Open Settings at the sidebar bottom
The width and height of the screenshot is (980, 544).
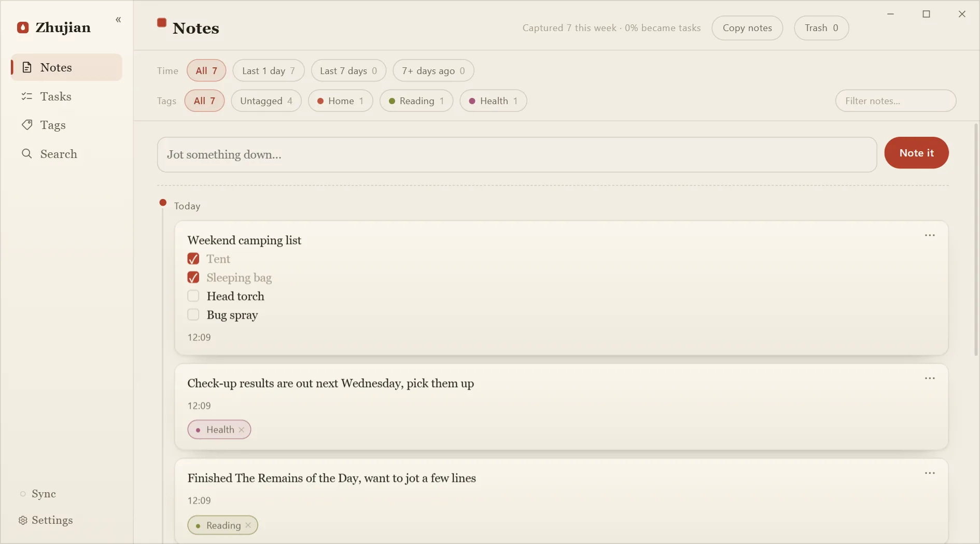click(46, 520)
